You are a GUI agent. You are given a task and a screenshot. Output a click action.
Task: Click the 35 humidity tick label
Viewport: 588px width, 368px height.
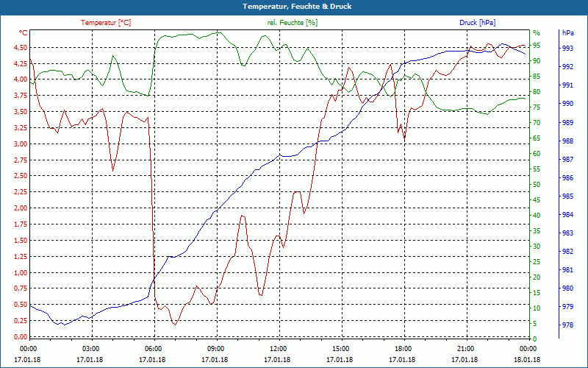click(x=537, y=231)
